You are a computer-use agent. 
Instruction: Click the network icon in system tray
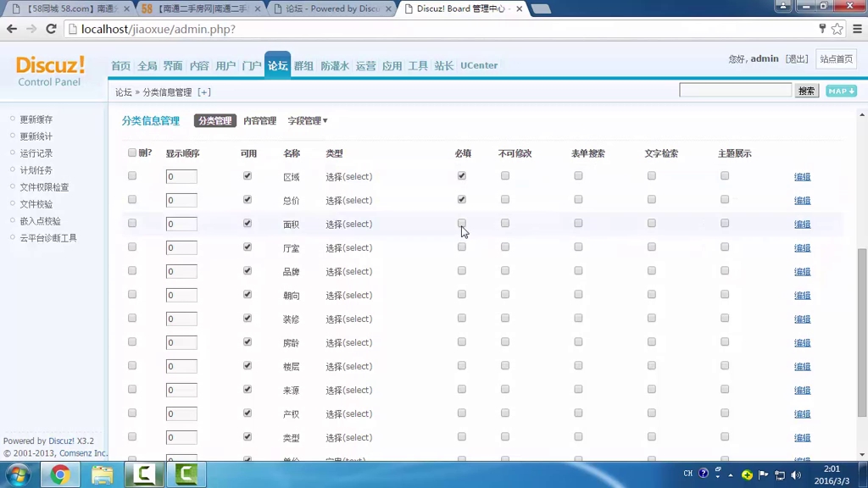[x=780, y=474]
